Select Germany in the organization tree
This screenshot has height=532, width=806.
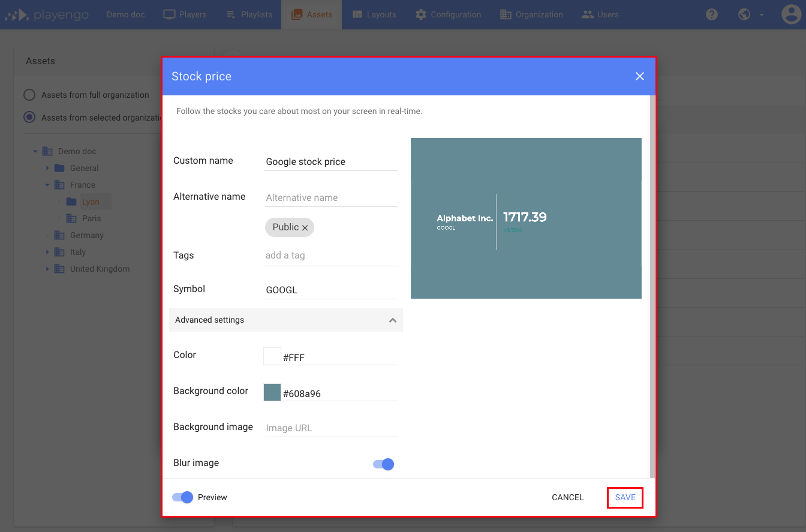coord(86,235)
